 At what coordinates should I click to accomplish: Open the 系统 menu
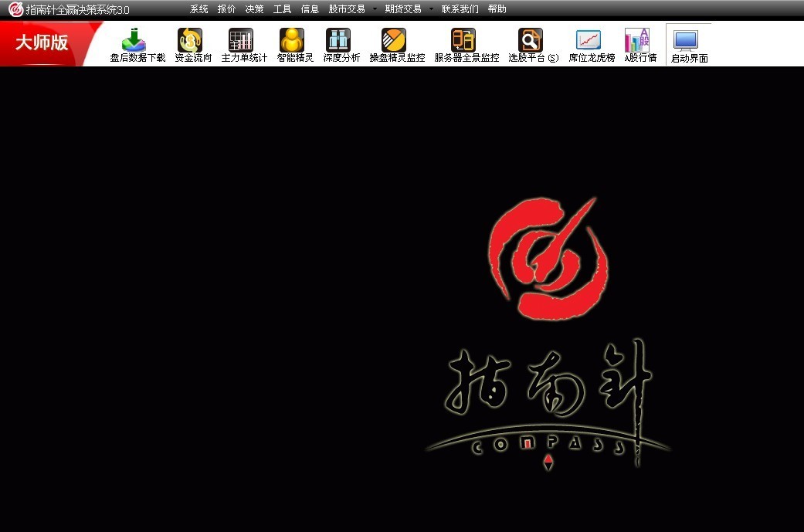tap(198, 9)
